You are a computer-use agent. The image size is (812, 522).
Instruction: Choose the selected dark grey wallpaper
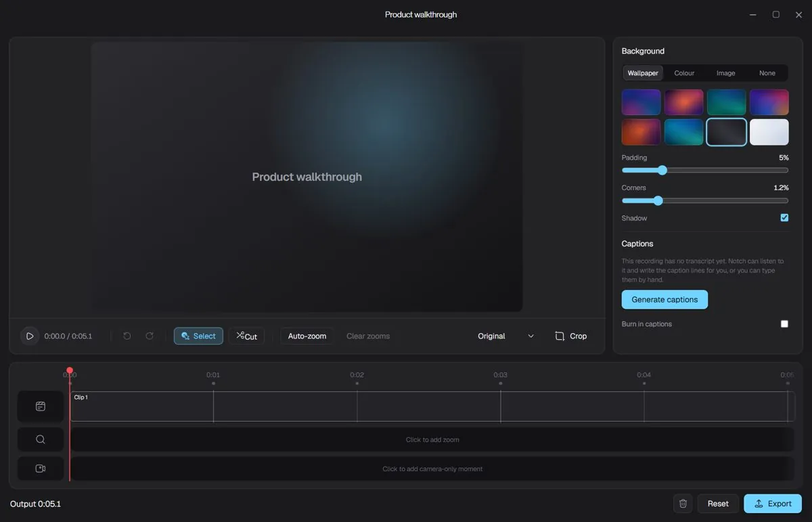tap(727, 132)
